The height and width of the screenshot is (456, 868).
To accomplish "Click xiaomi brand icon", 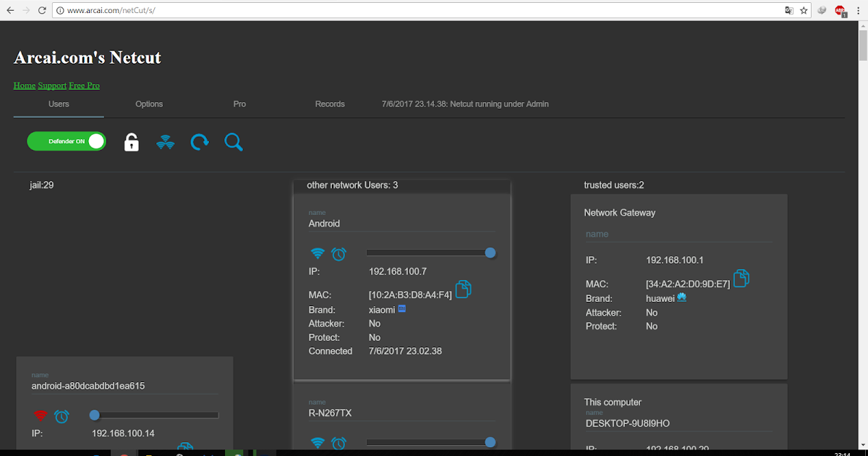I will click(402, 309).
